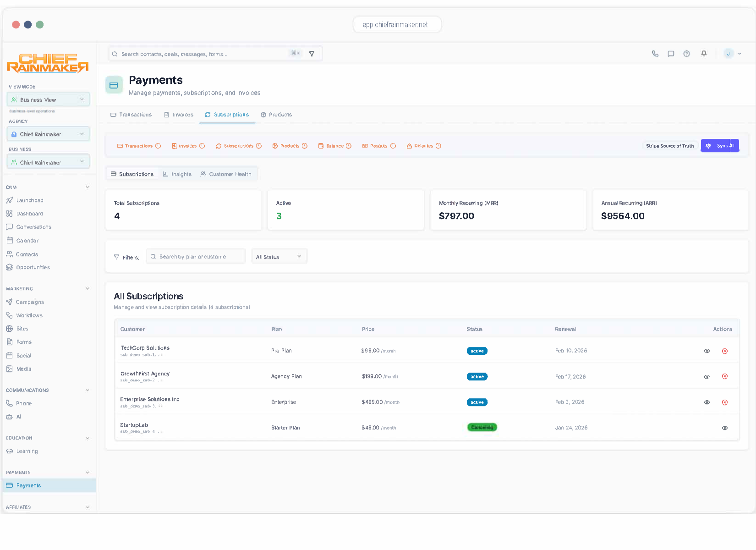Collapse the Marketing sidebar section

(x=88, y=289)
